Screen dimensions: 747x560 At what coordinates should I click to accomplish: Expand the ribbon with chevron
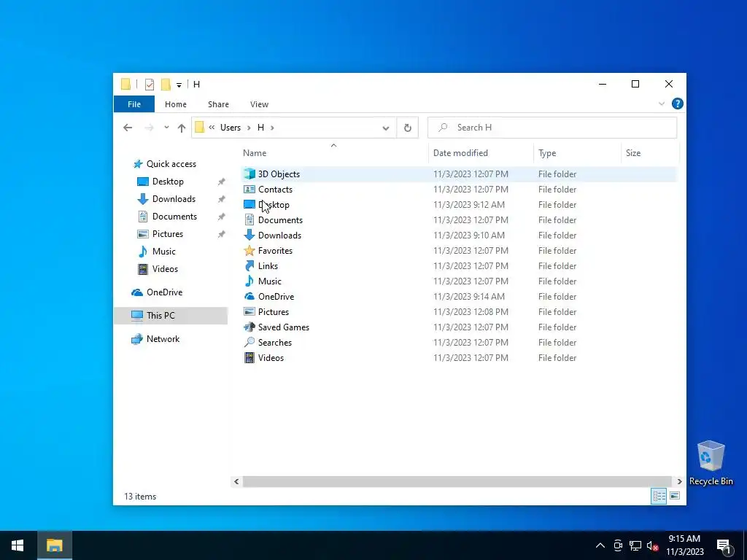coord(661,104)
